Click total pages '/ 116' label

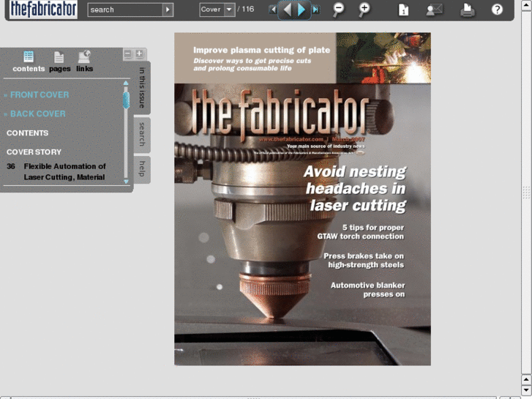pos(246,10)
